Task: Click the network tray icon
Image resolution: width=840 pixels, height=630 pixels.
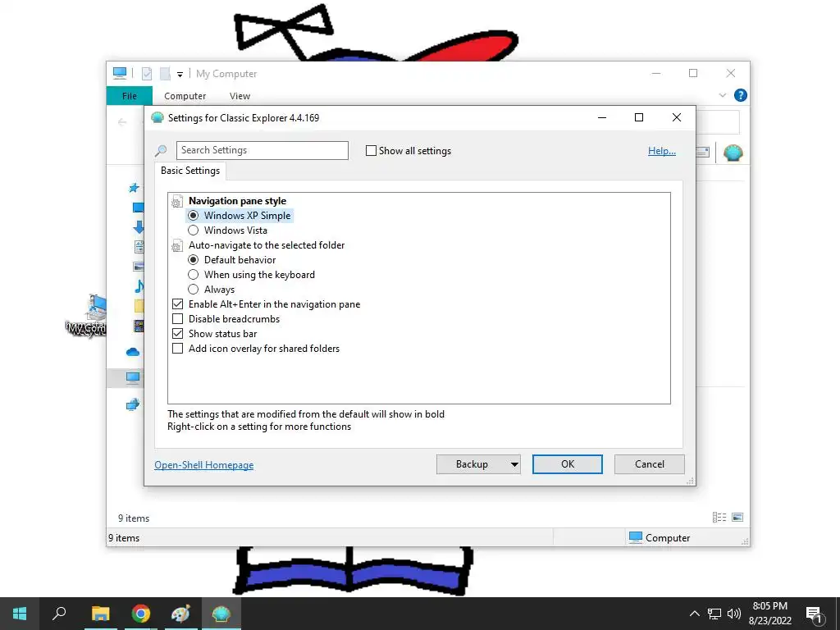Action: click(x=714, y=614)
